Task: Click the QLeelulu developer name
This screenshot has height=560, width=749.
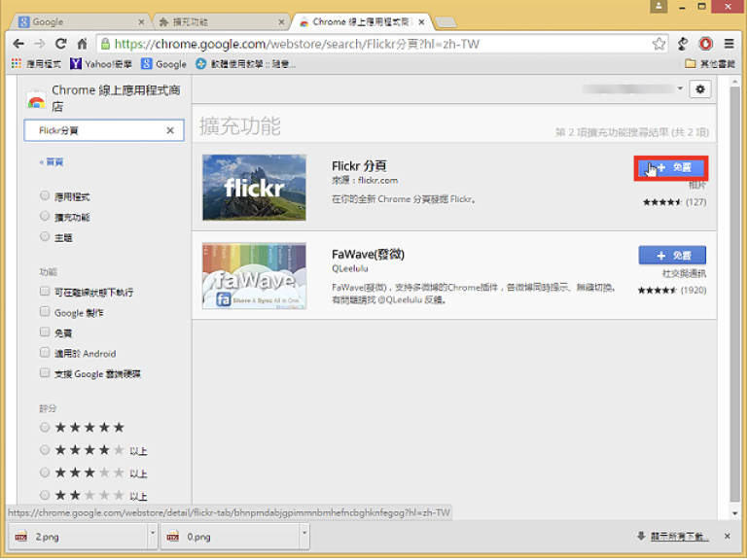Action: (349, 268)
